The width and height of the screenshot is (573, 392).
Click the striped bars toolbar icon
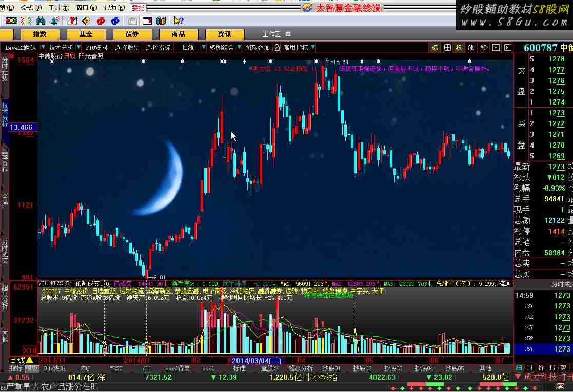[x=26, y=21]
